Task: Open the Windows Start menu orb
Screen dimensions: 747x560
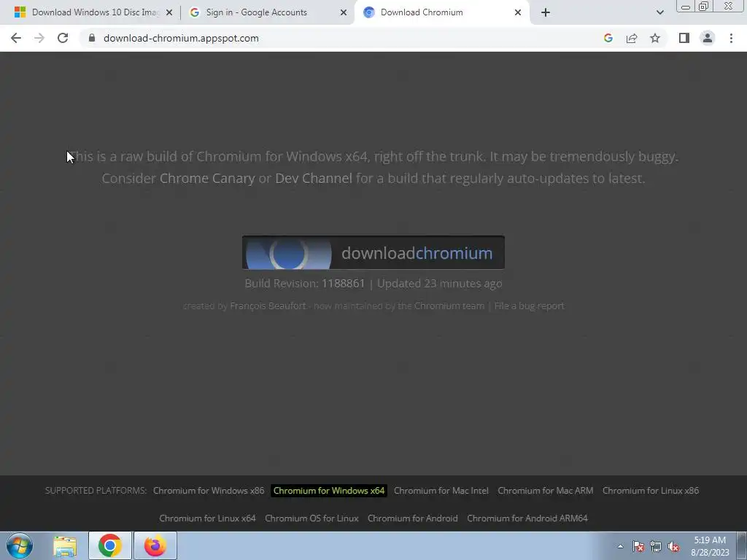Action: click(x=20, y=545)
